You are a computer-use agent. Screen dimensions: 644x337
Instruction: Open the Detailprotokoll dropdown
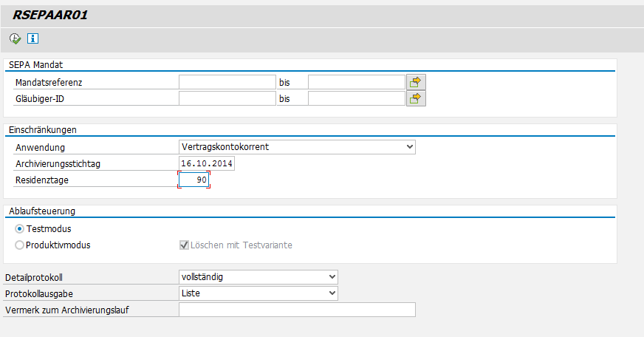[330, 277]
